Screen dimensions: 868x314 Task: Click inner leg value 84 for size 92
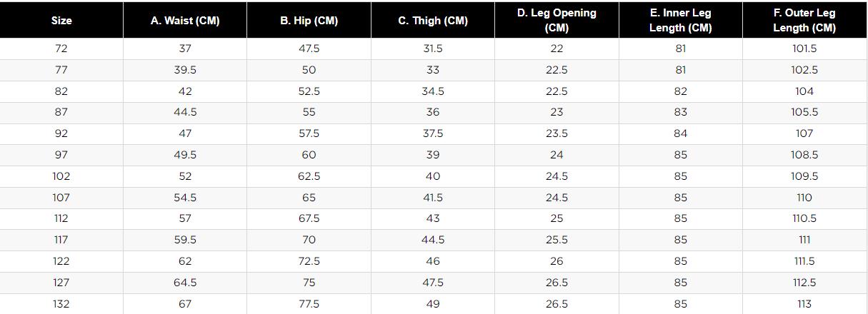click(680, 133)
